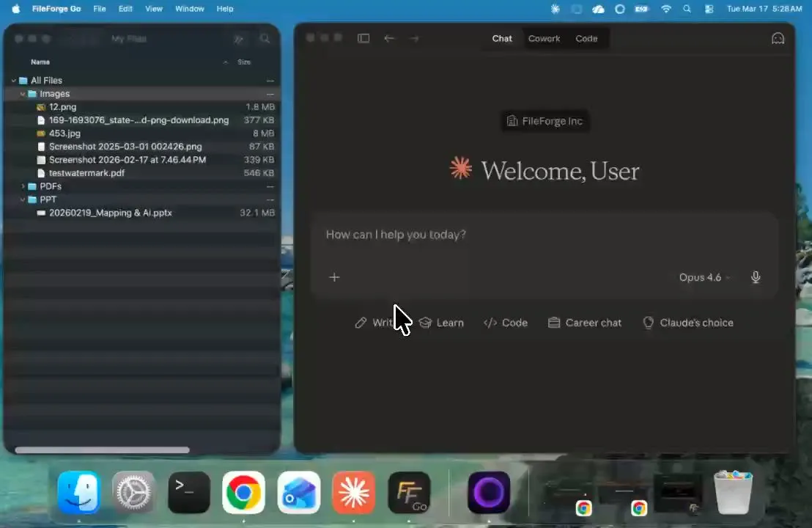812x528 pixels.
Task: Switch to the Cowork tab
Action: (x=544, y=38)
